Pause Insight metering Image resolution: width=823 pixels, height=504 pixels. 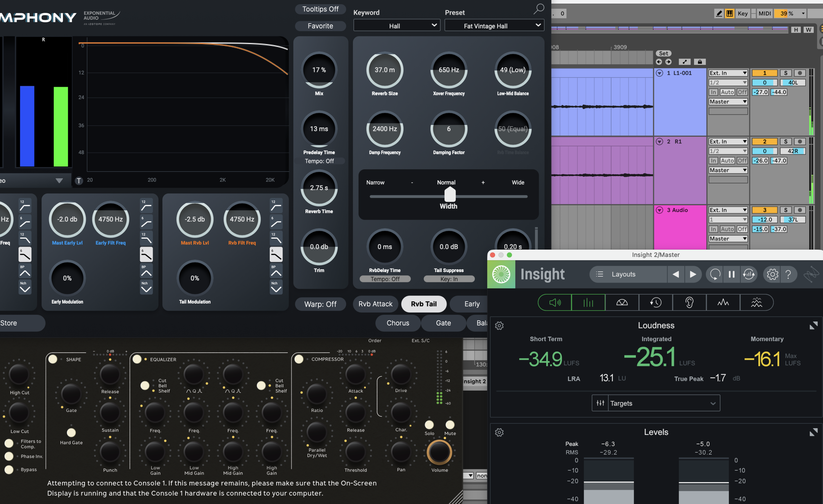point(731,274)
